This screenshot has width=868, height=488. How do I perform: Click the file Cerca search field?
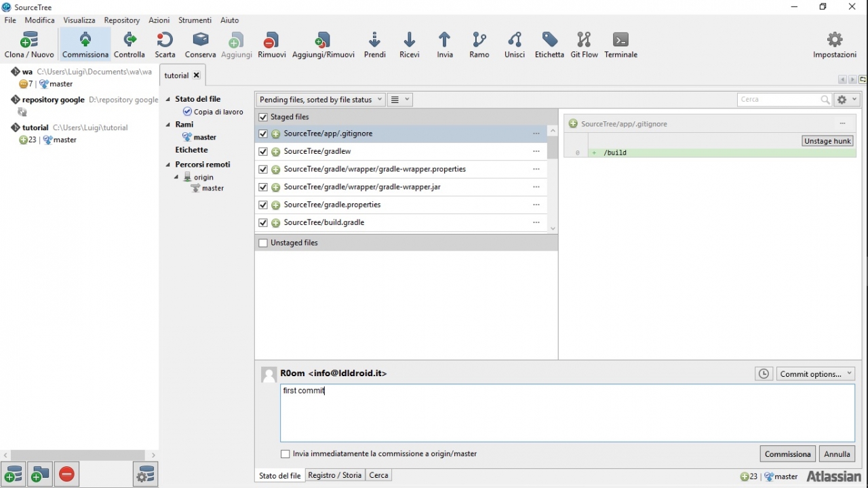click(x=785, y=100)
